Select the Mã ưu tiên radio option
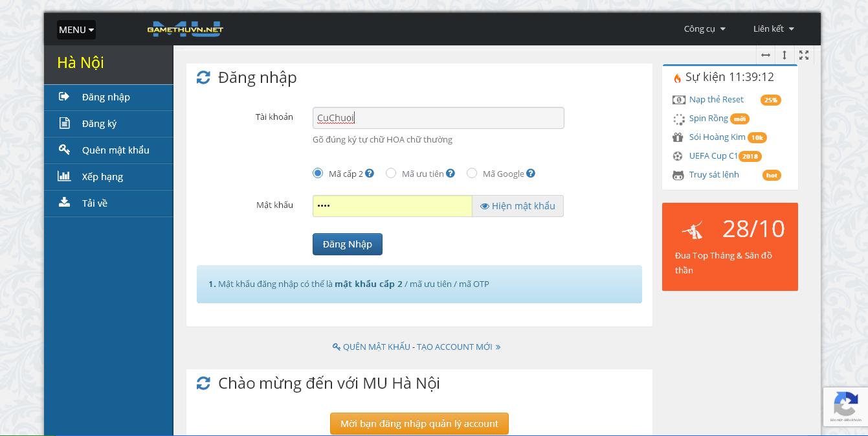Image resolution: width=868 pixels, height=436 pixels. (x=391, y=173)
